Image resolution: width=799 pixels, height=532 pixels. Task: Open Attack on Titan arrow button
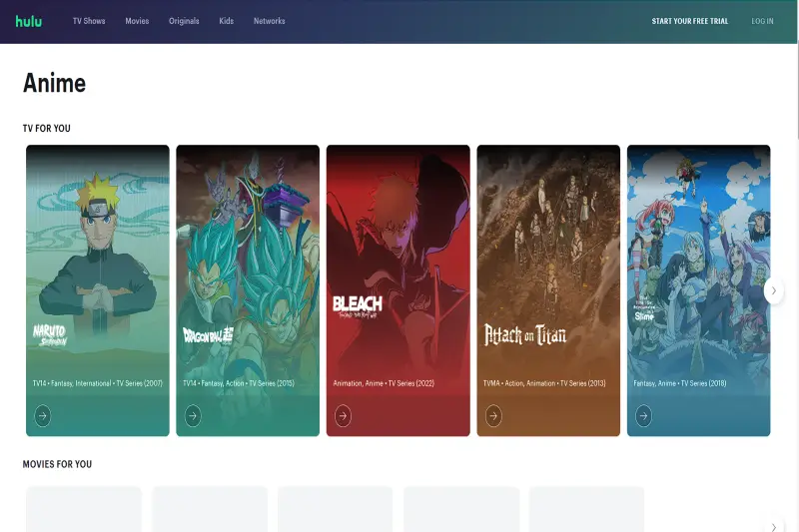coord(493,416)
